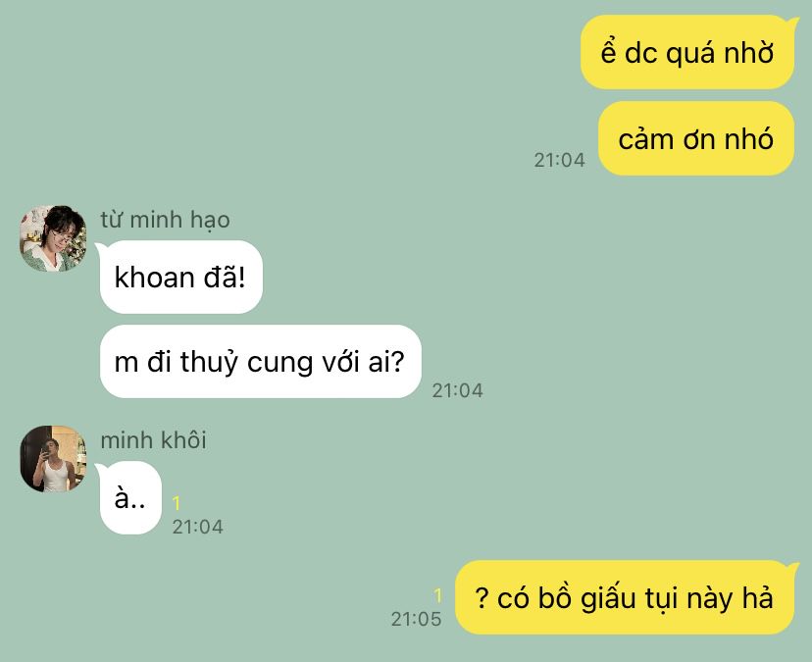
Task: Click the 21:04 timestamp beside 'cảm ơn nhó'
Action: pos(559,160)
